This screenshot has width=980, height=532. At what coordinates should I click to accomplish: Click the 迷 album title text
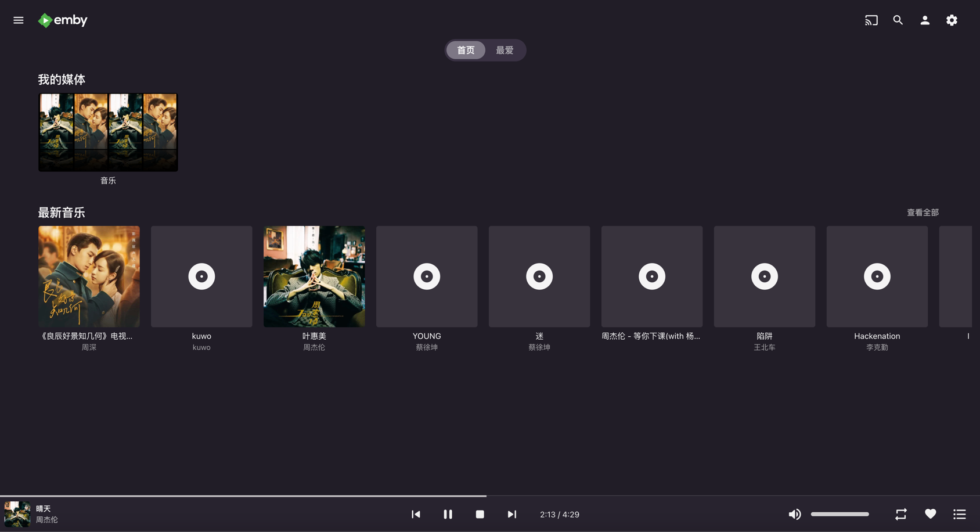[x=539, y=336]
